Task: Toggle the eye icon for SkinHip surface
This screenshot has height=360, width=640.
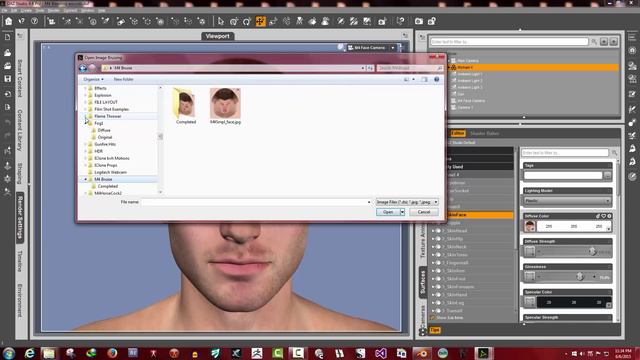Action: click(438, 239)
